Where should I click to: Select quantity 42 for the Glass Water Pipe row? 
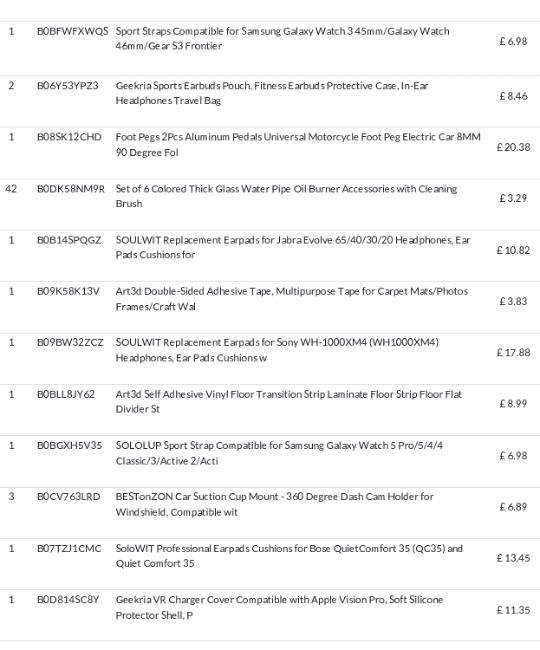[11, 189]
